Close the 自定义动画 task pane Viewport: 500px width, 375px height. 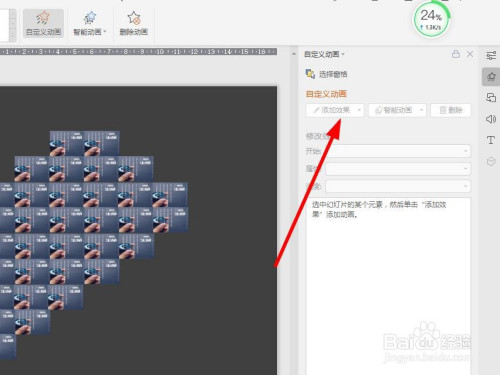pyautogui.click(x=470, y=54)
